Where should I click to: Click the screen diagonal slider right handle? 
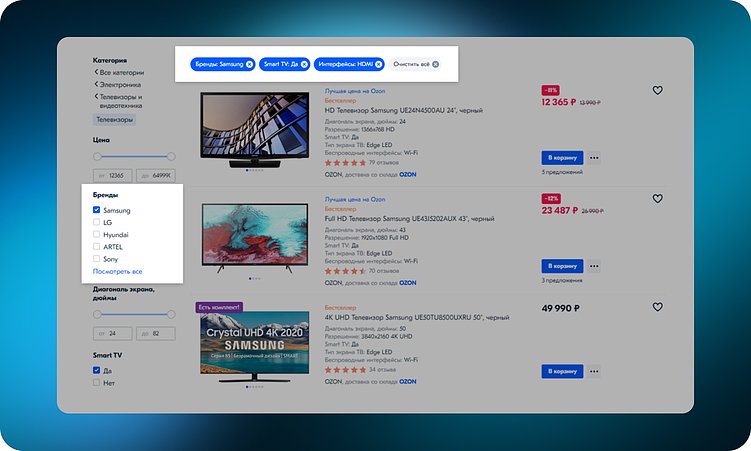[x=171, y=315]
